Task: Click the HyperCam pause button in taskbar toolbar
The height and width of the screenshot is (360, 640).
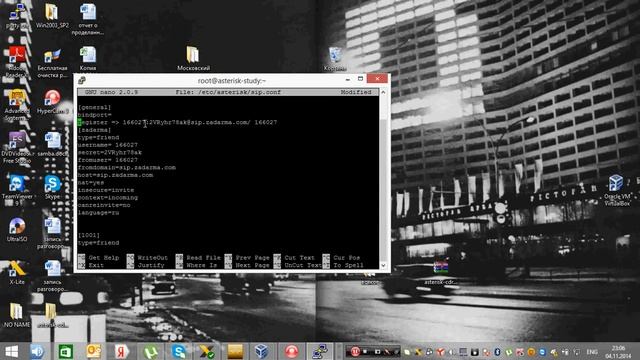Action: 355,351
